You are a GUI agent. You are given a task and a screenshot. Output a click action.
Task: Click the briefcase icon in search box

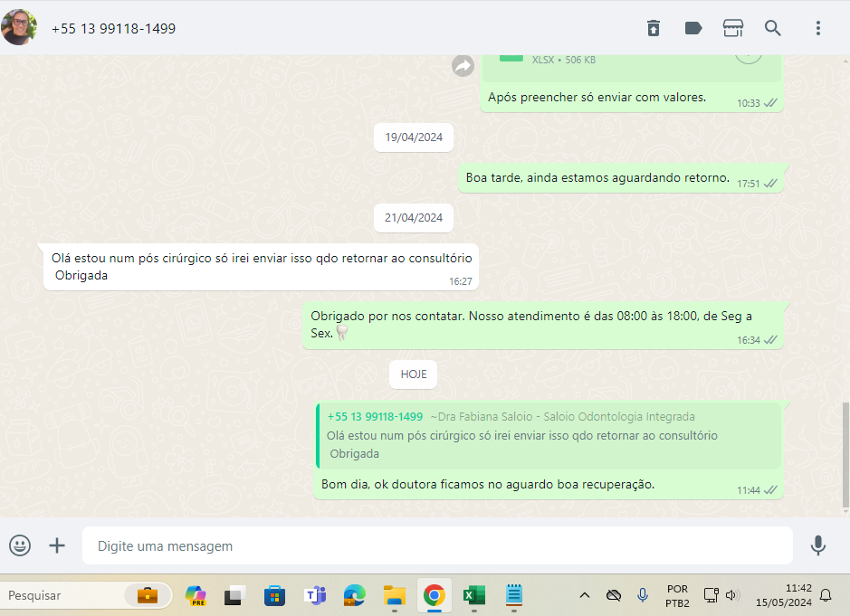pyautogui.click(x=148, y=595)
